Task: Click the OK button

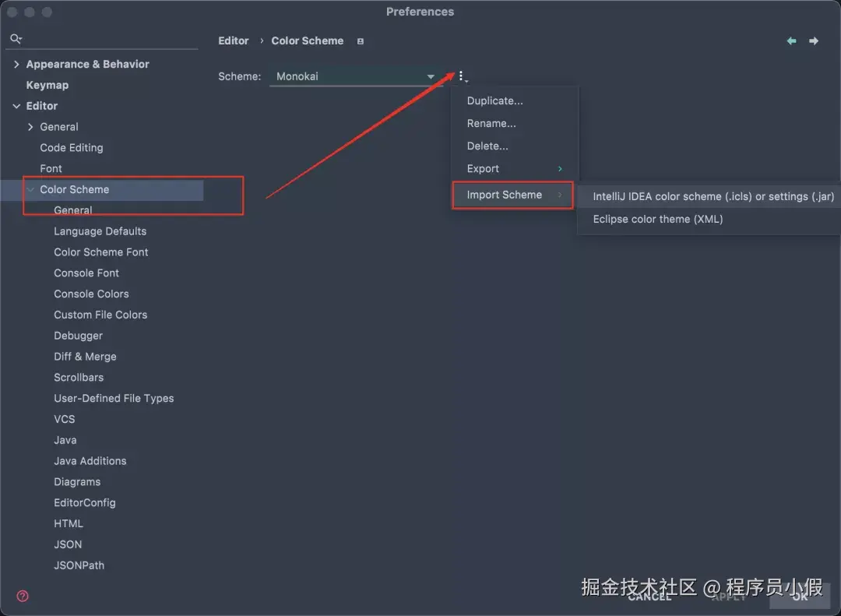Action: pyautogui.click(x=801, y=597)
